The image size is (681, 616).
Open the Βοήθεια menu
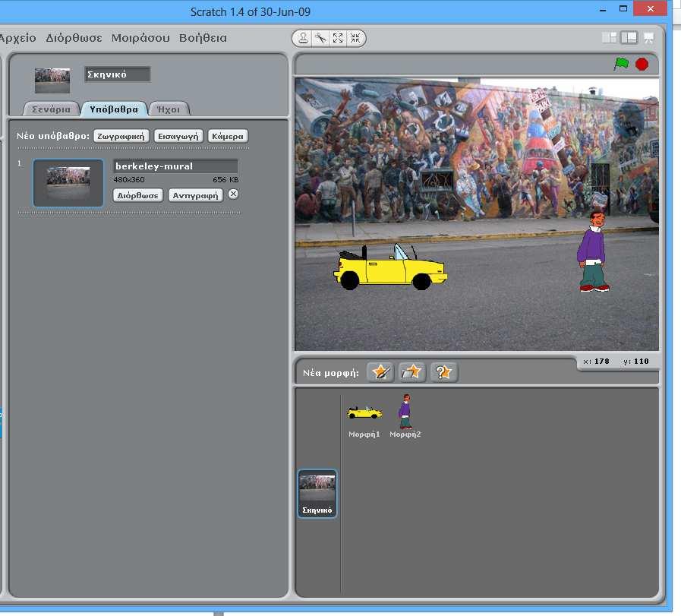203,38
